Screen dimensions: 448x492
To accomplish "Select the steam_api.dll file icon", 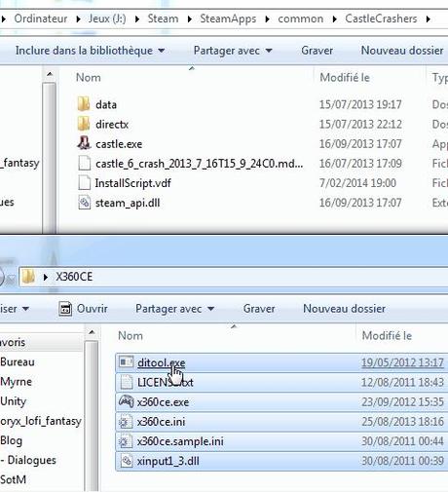I will (x=85, y=203).
